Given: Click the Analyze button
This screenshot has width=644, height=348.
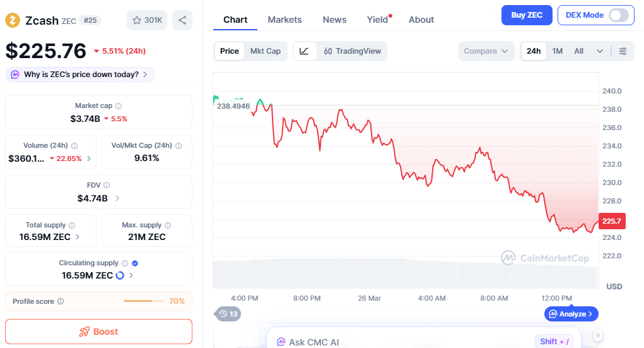Looking at the screenshot, I should [571, 314].
